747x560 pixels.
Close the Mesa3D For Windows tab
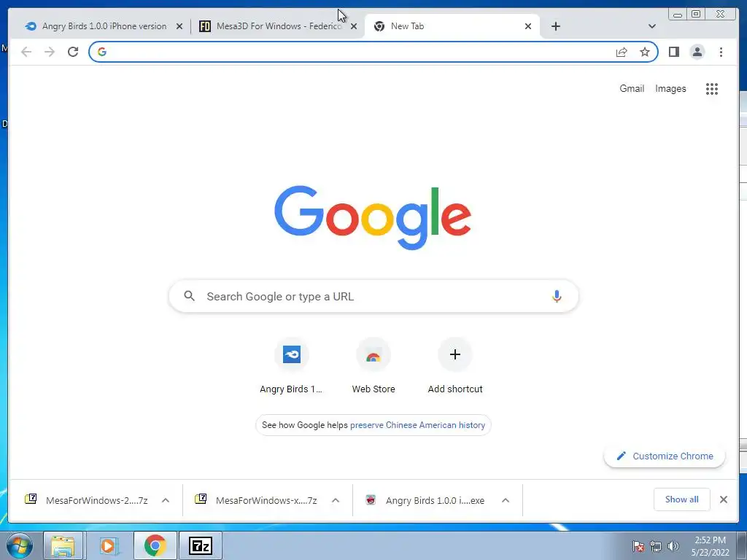[354, 26]
